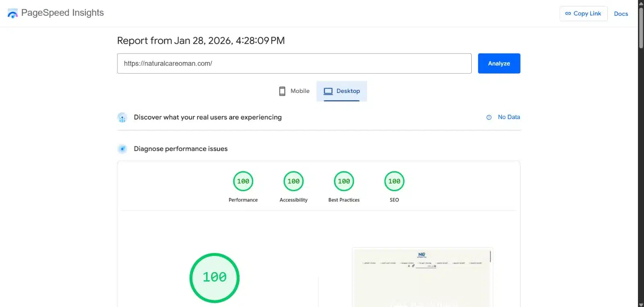
Task: Click the Diagnose performance issues icon
Action: [x=122, y=149]
